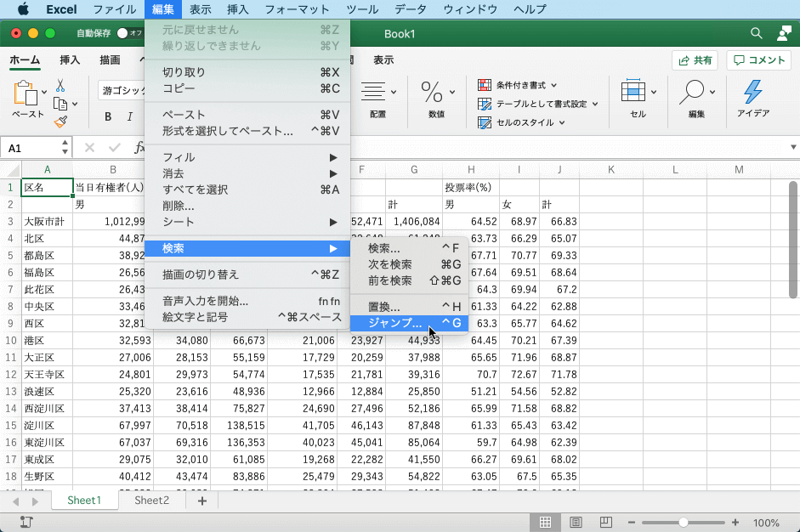Open the データ menu

[x=411, y=9]
